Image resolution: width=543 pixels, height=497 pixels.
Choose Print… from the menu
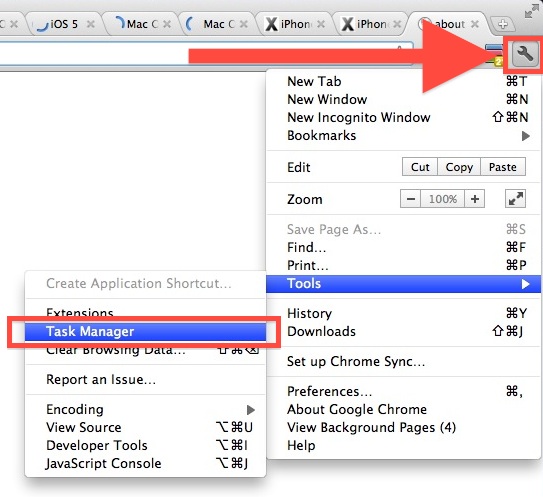pyautogui.click(x=403, y=265)
